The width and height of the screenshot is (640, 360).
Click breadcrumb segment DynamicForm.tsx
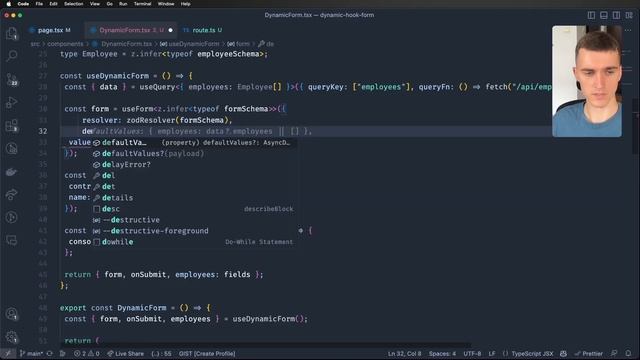point(126,44)
